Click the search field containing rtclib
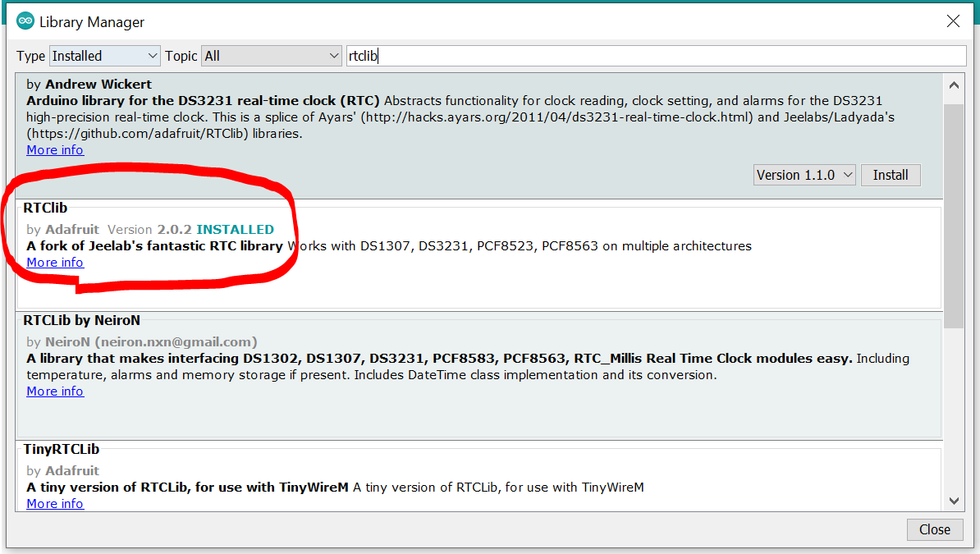 click(657, 56)
